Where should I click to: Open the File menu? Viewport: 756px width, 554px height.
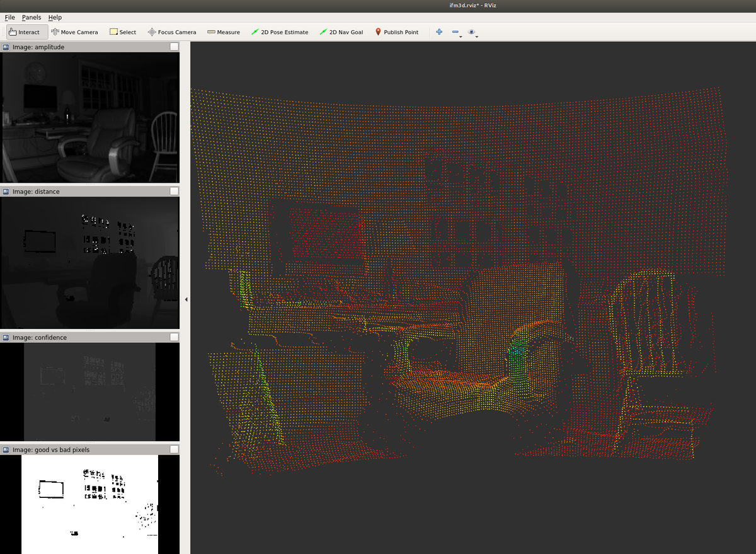(9, 17)
